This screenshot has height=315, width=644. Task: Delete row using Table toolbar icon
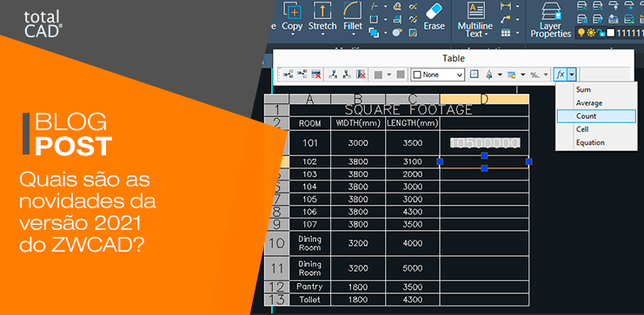coord(315,75)
